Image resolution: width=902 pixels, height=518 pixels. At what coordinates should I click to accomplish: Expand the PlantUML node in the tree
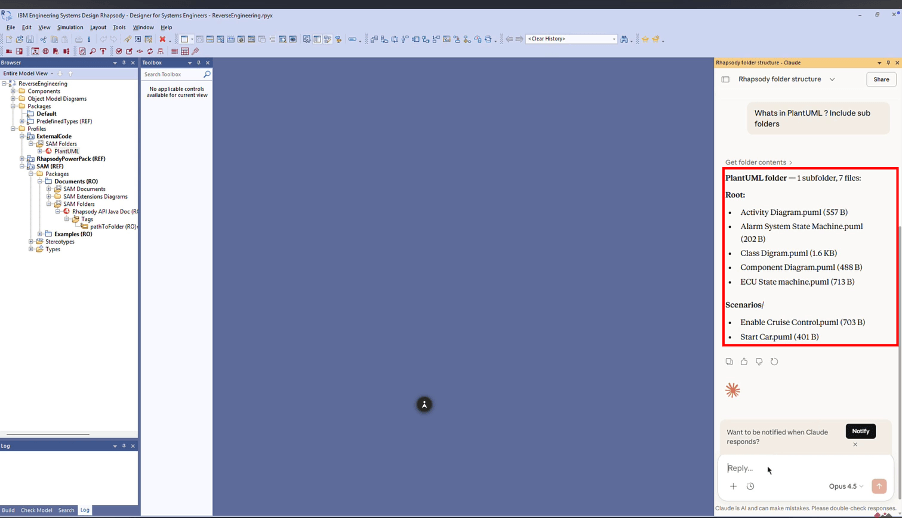[x=40, y=151]
